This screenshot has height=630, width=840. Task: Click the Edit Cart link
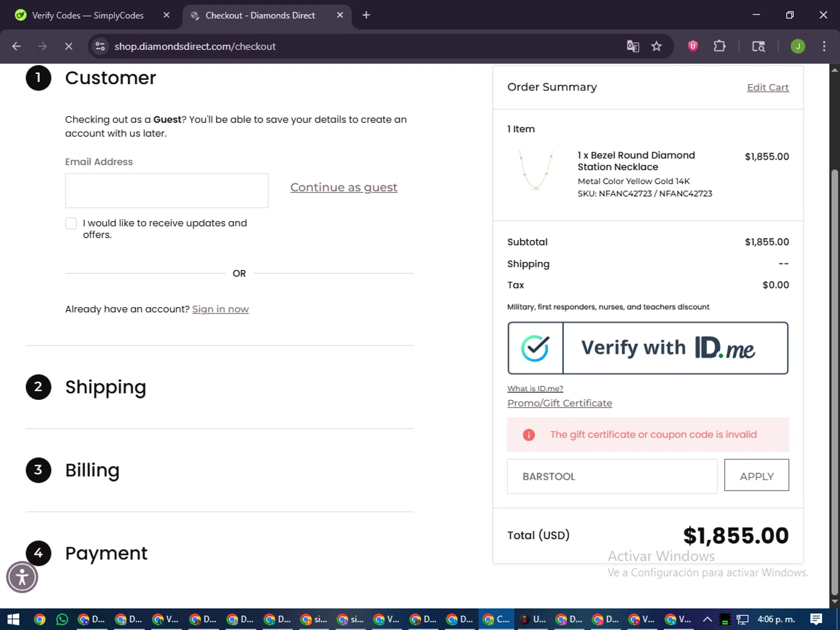point(768,87)
